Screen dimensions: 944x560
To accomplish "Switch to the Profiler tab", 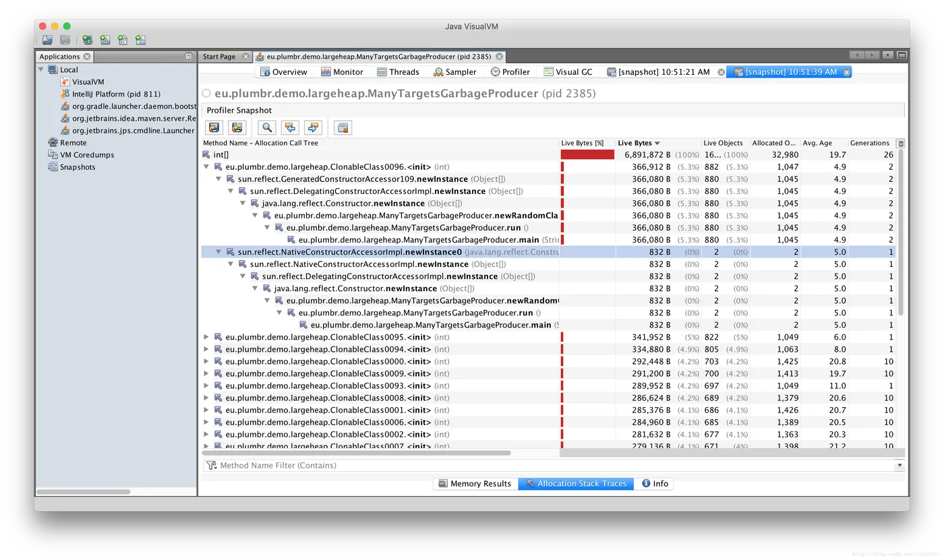I will 510,72.
